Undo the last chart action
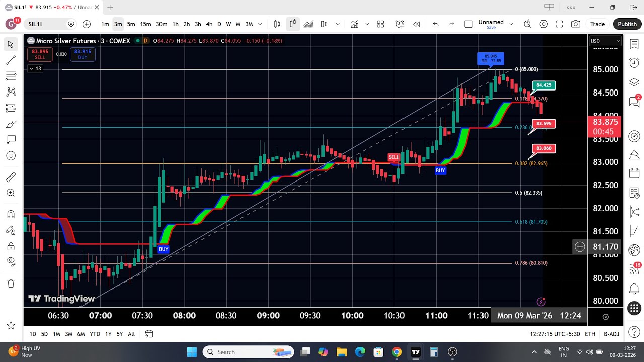This screenshot has height=362, width=644. tap(436, 24)
